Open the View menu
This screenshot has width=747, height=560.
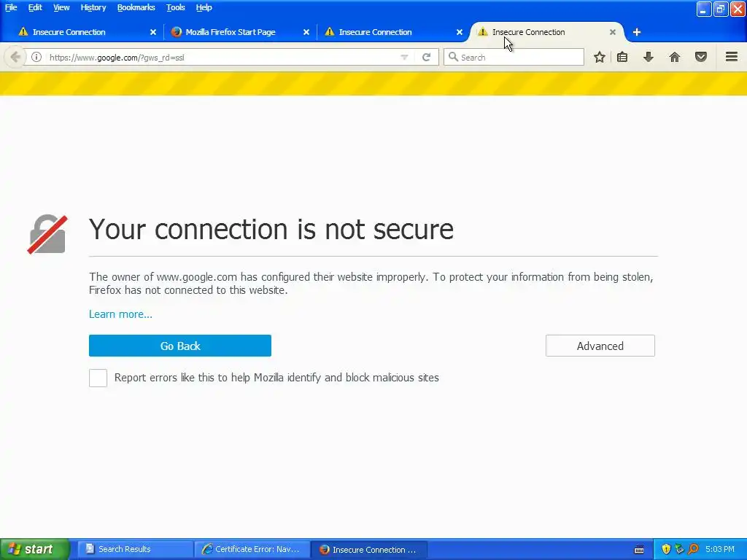click(x=61, y=7)
